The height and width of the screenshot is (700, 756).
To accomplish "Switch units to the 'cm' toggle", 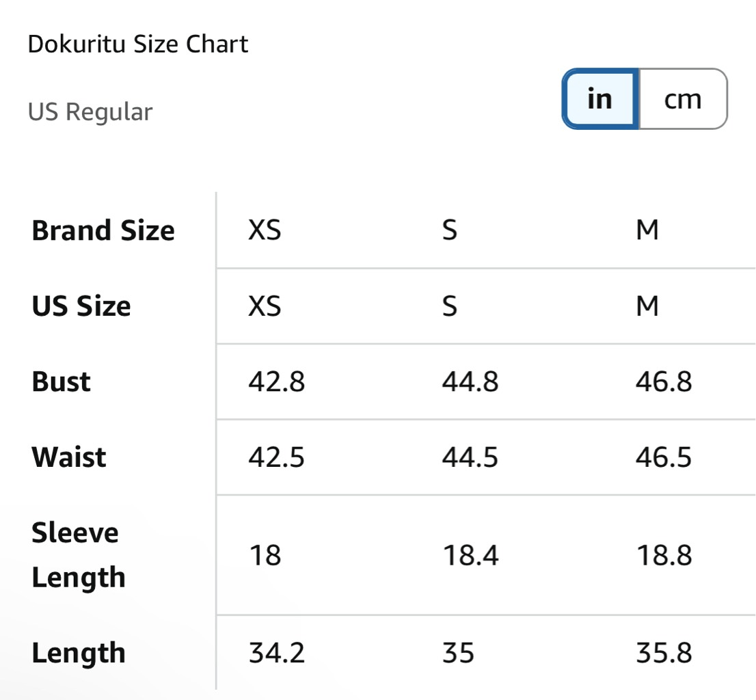I will pyautogui.click(x=683, y=99).
